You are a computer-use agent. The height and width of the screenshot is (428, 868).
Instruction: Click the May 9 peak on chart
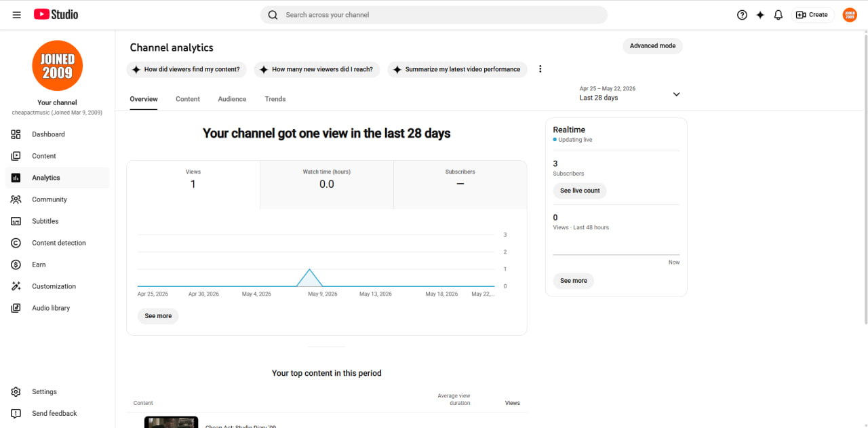[310, 270]
